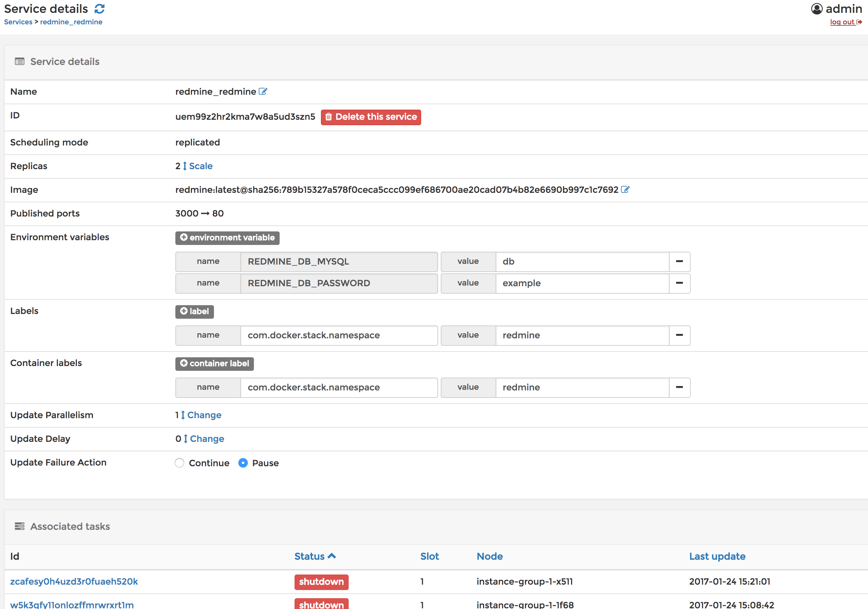Go to the Services breadcrumb
The height and width of the screenshot is (609, 868).
pos(18,22)
